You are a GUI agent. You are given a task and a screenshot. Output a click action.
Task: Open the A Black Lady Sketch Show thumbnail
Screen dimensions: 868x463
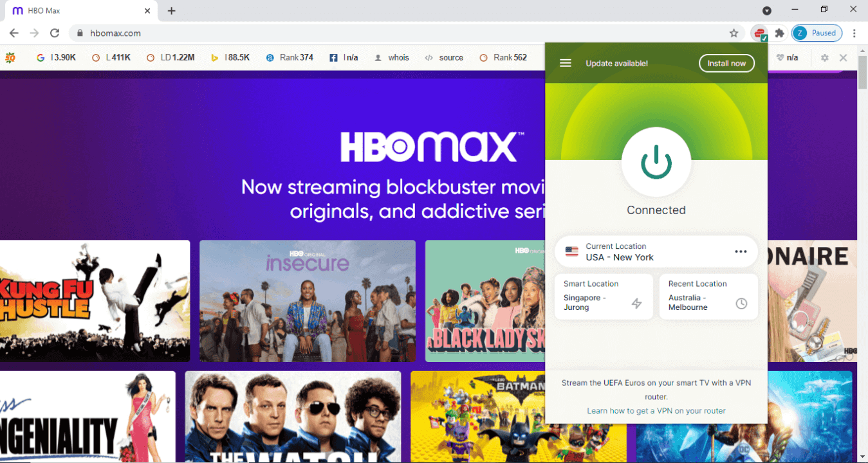[485, 301]
